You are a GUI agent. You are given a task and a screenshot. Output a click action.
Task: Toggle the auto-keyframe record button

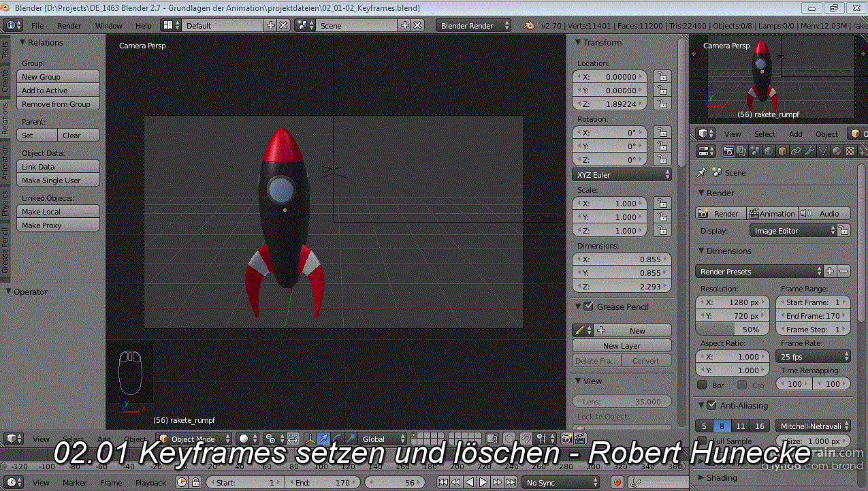click(x=617, y=482)
